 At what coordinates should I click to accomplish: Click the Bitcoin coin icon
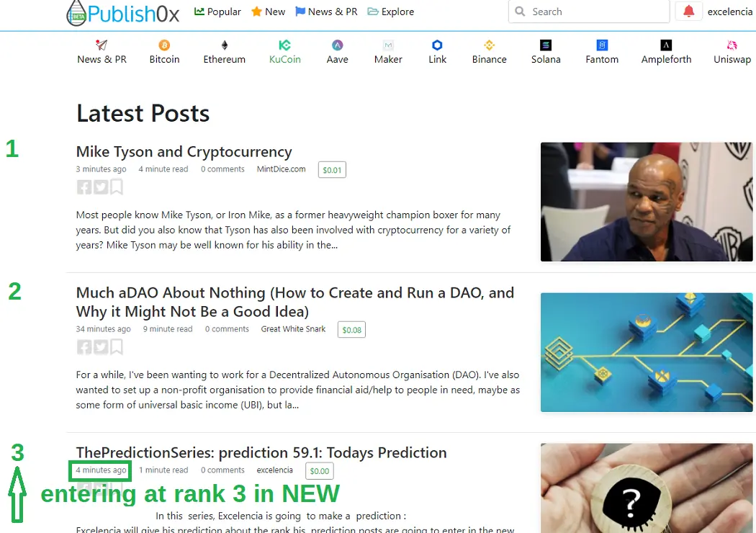click(x=164, y=45)
